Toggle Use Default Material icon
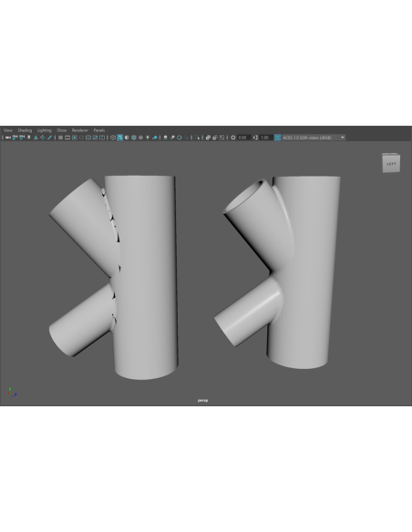 tap(127, 138)
